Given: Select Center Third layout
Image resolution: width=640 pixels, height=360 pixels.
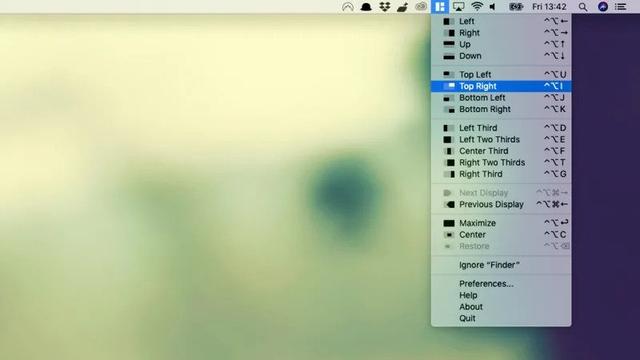Looking at the screenshot, I should (501, 151).
